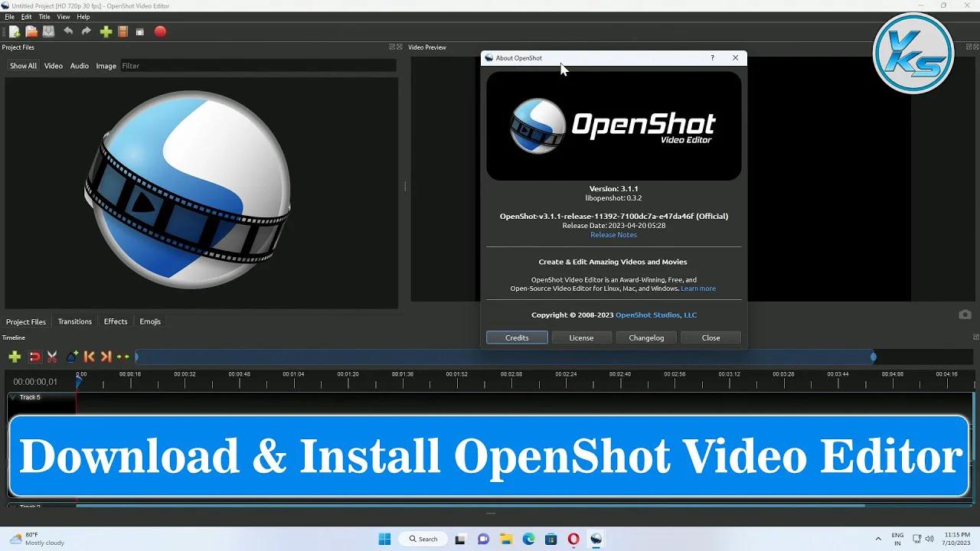Create a new project
This screenshot has width=980, height=551.
[x=14, y=31]
